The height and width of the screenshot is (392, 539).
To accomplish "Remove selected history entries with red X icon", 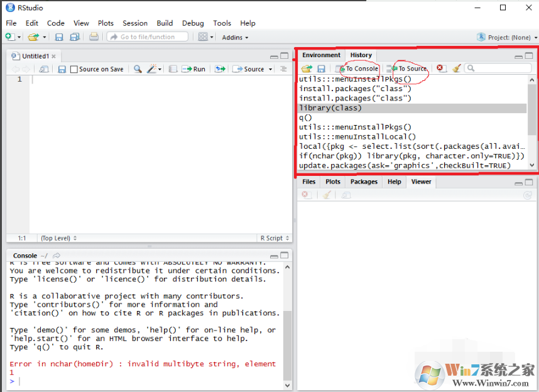I will click(441, 68).
